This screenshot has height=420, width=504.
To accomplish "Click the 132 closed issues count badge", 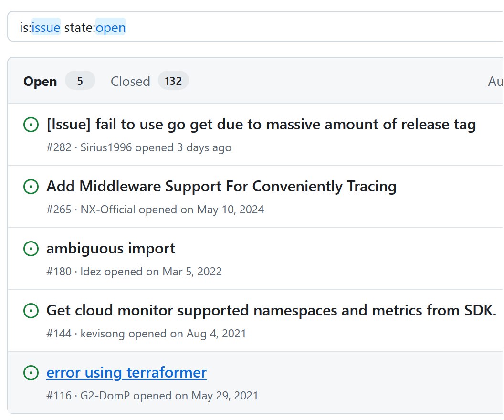I will pyautogui.click(x=173, y=81).
